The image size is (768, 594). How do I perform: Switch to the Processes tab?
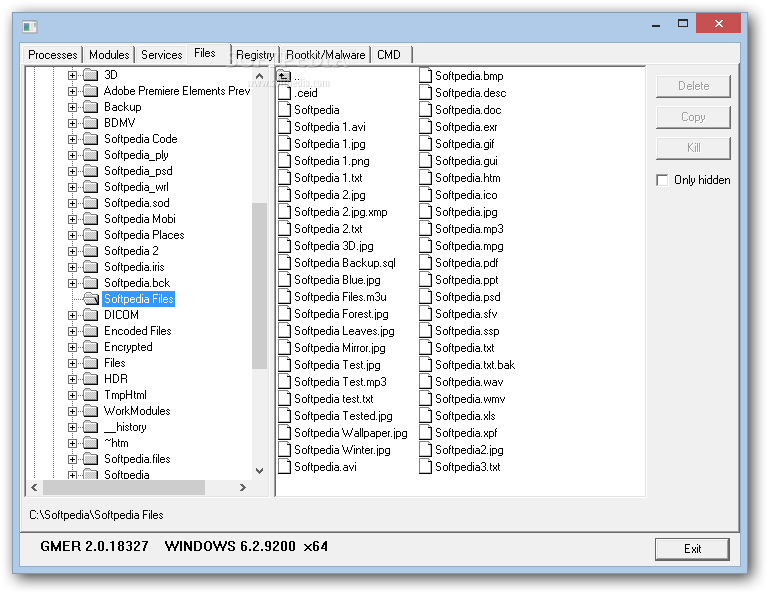(x=52, y=55)
